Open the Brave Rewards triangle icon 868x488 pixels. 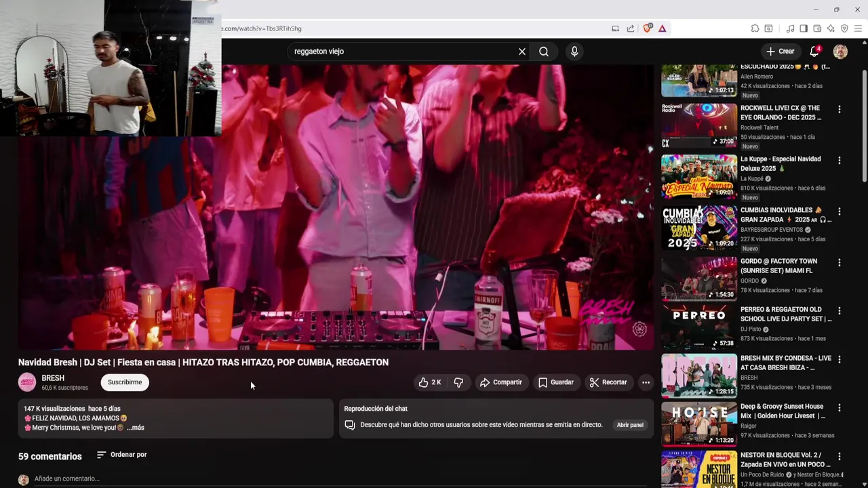pyautogui.click(x=663, y=28)
